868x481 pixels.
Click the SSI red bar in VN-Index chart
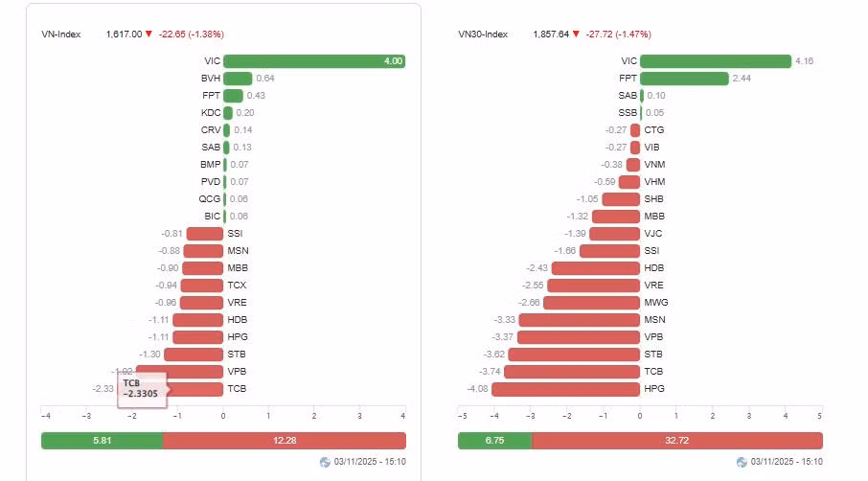[205, 234]
